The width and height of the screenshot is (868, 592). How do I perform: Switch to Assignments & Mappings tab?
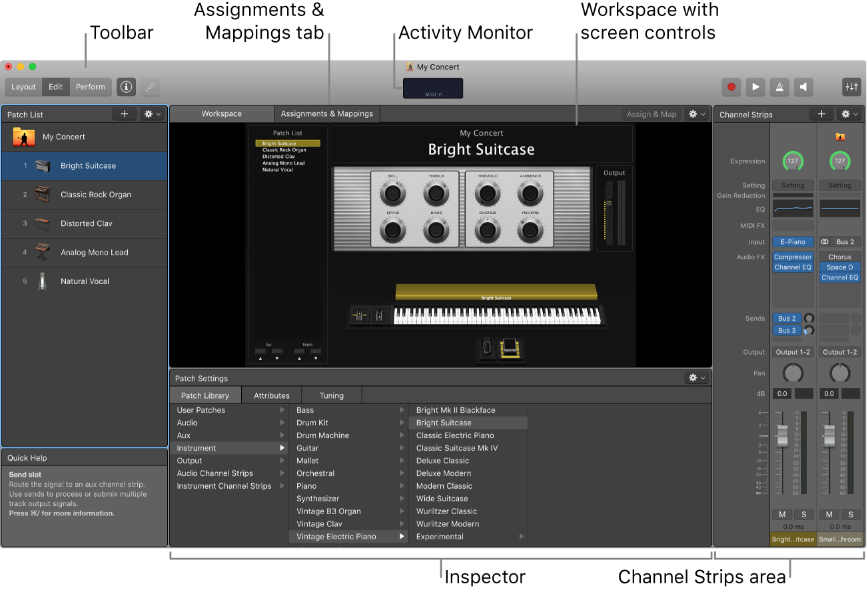click(326, 114)
